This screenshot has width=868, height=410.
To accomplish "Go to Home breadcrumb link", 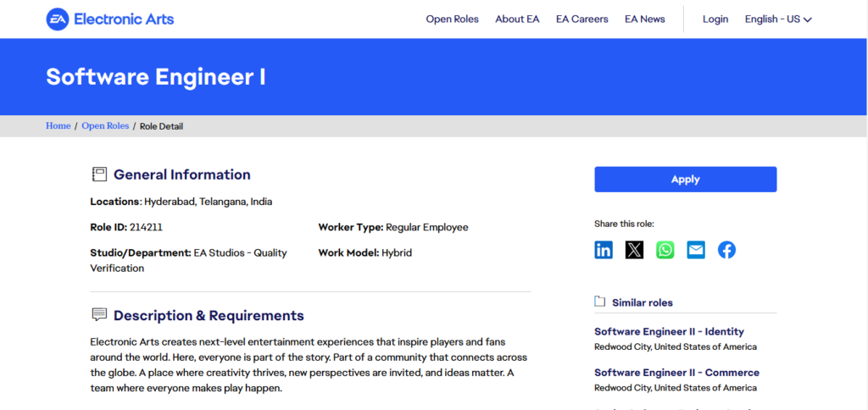I will [x=58, y=126].
